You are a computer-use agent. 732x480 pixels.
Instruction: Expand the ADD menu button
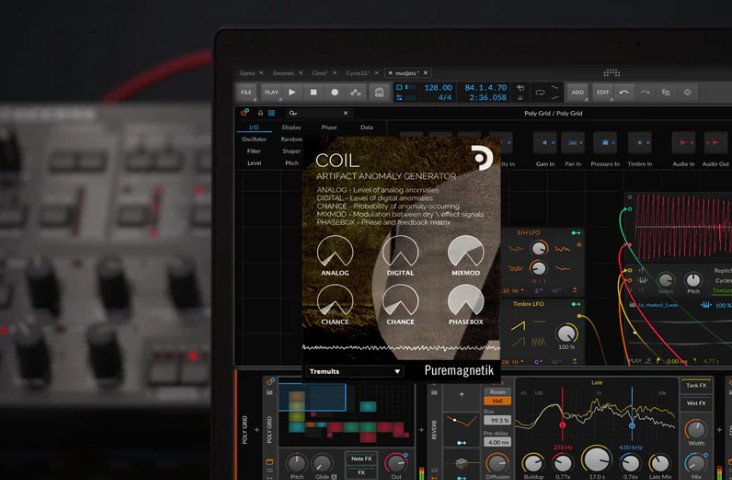point(577,92)
